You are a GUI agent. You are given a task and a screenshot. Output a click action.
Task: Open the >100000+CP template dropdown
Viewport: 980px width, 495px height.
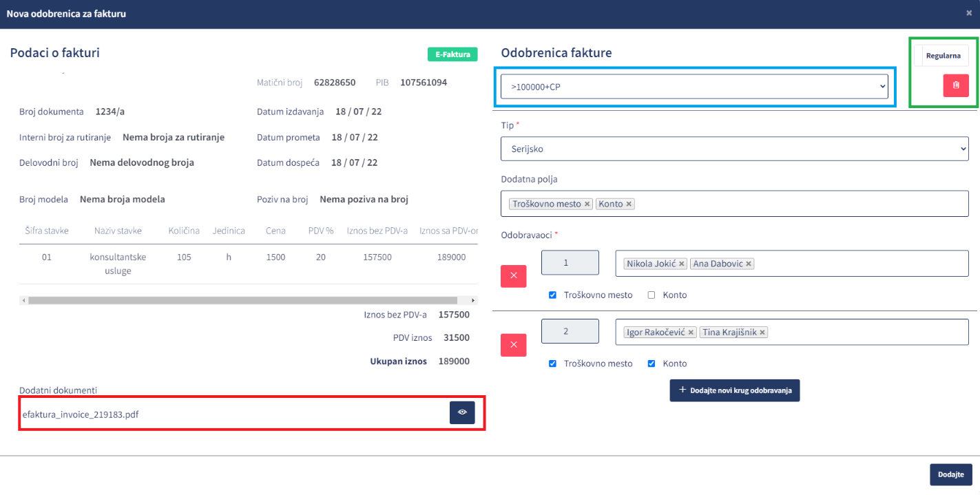(694, 87)
